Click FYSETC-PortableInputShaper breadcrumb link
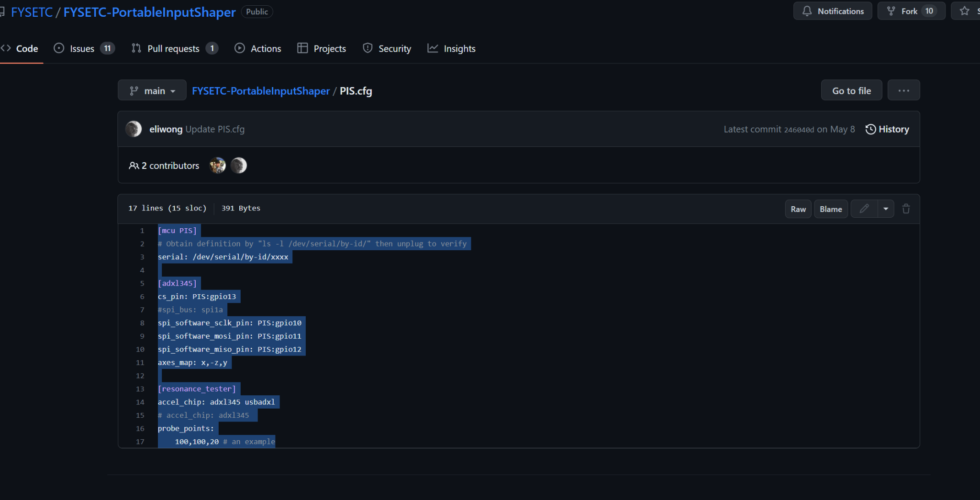 (x=261, y=91)
